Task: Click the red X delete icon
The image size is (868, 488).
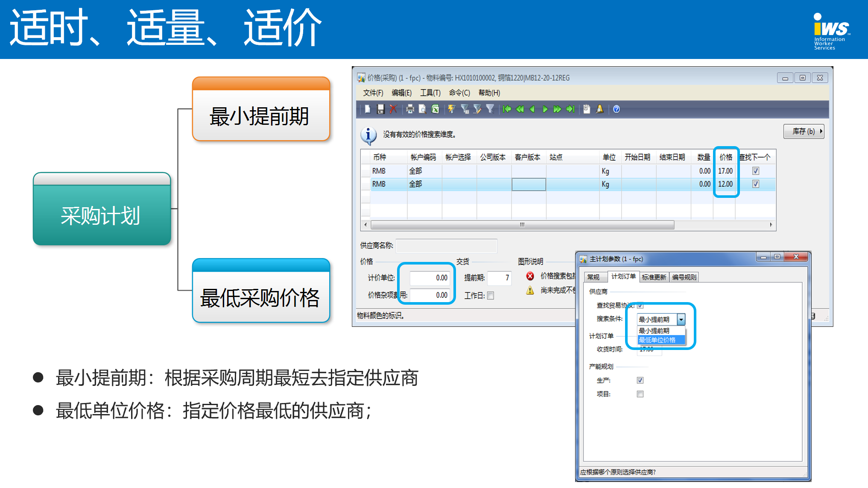Action: (393, 109)
